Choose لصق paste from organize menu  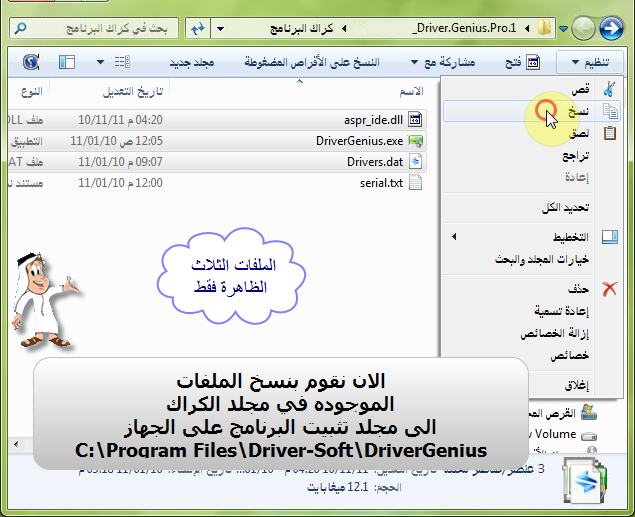click(532, 133)
